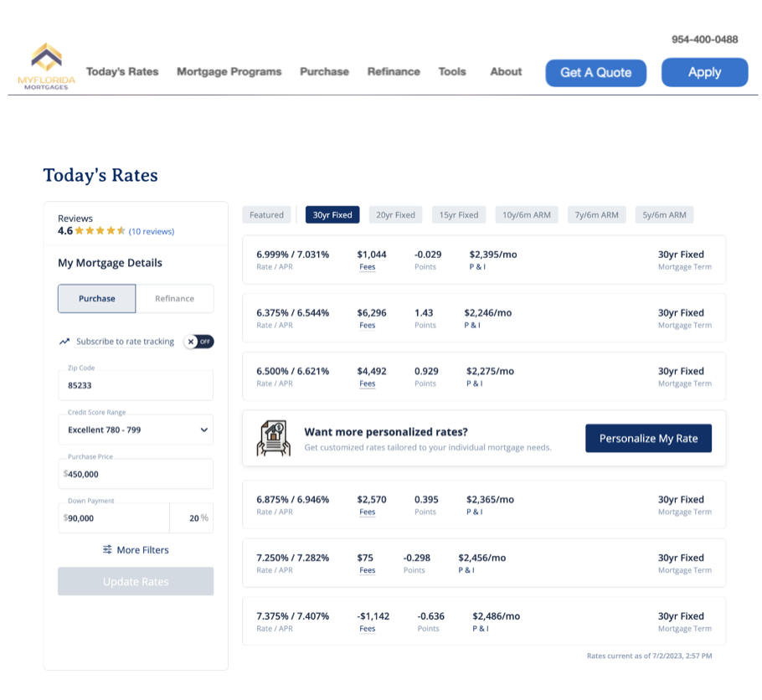Click the Zip Code input field
Image resolution: width=762 pixels, height=700 pixels.
[136, 385]
